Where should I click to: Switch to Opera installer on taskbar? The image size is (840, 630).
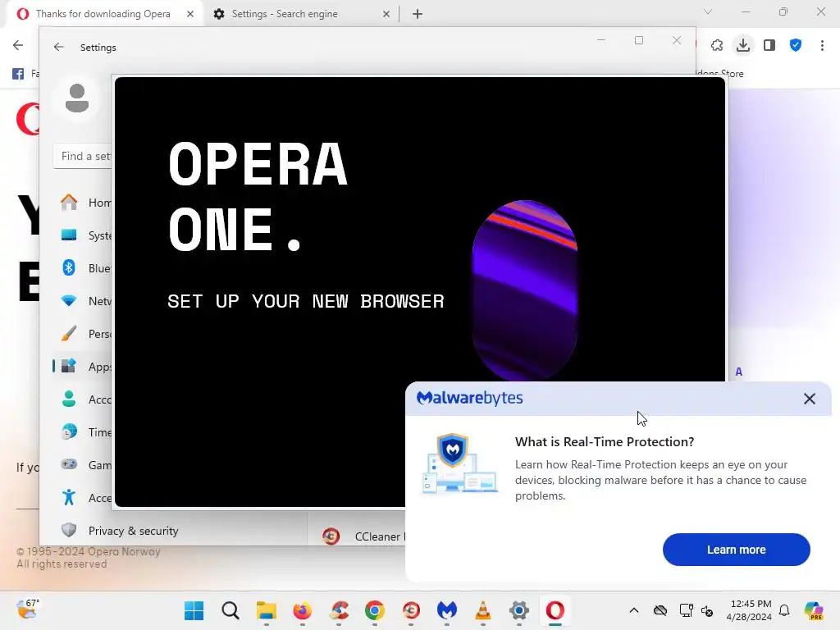click(x=555, y=610)
